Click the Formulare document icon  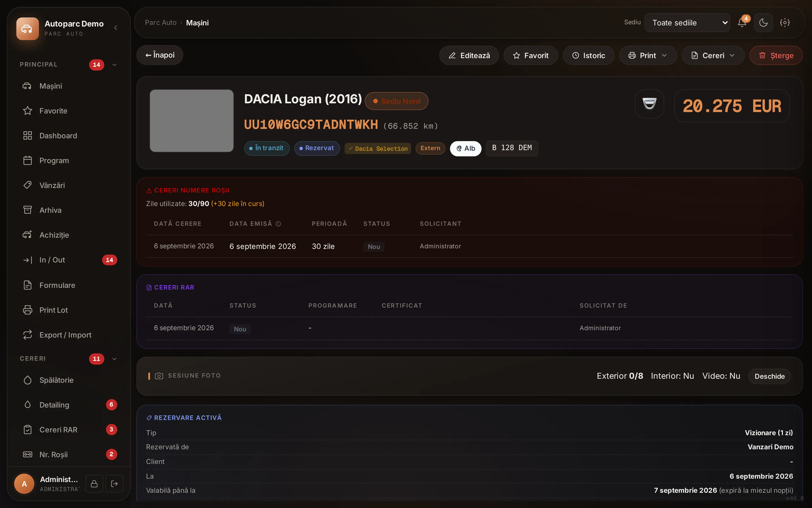pyautogui.click(x=28, y=285)
